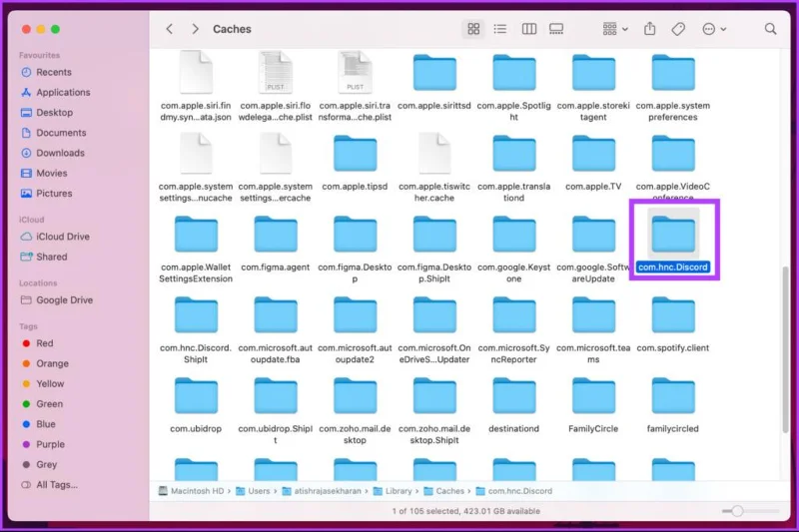Select the com.apple.tiswitcher.cache file
Screen dimensions: 799x532
[434, 167]
